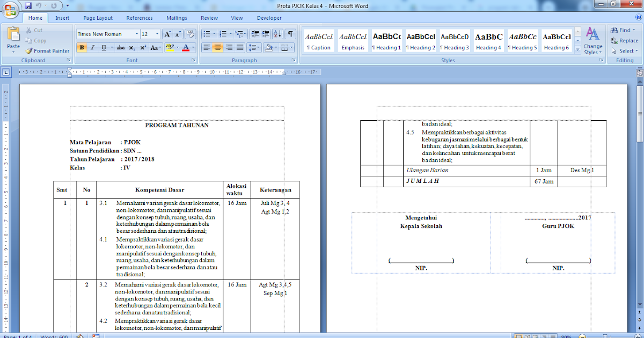Undo the last action
Image resolution: width=644 pixels, height=338 pixels.
coord(40,5)
